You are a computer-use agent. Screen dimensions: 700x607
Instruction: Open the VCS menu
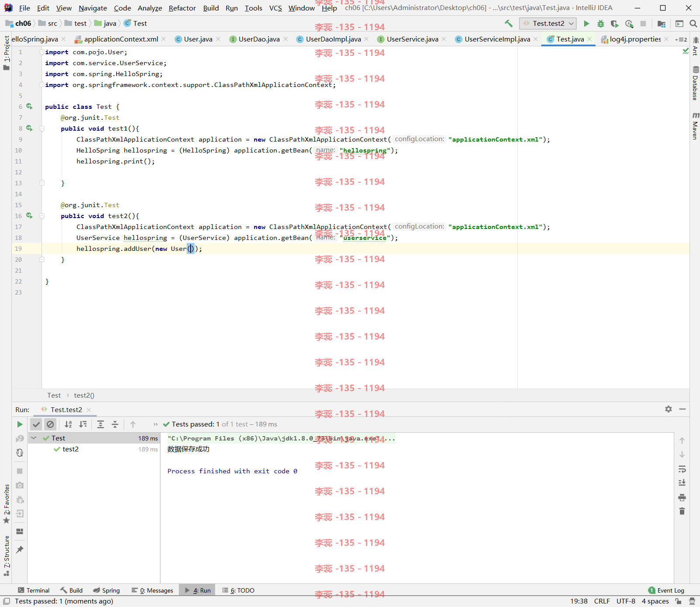(x=275, y=8)
